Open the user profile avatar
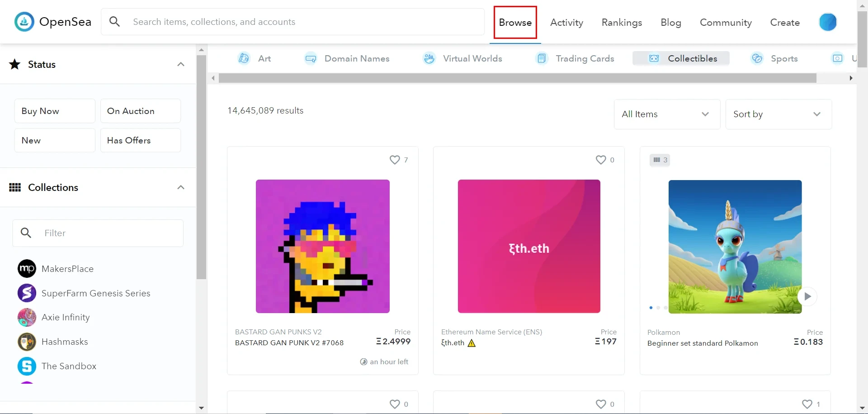Image resolution: width=868 pixels, height=414 pixels. pos(828,22)
